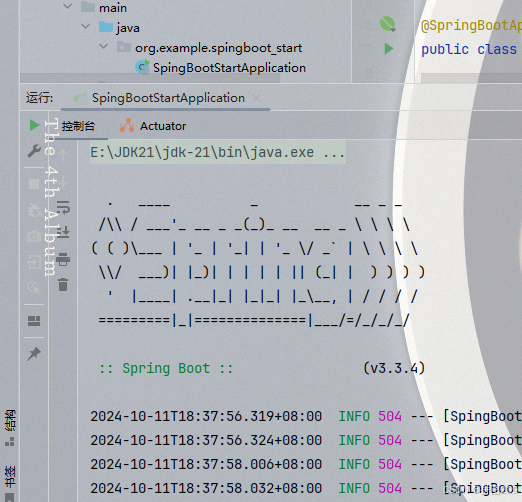Expand the folded E:\JDK21\jdk-21\bin\java.exe command line
This screenshot has width=522, height=502.
(x=218, y=152)
